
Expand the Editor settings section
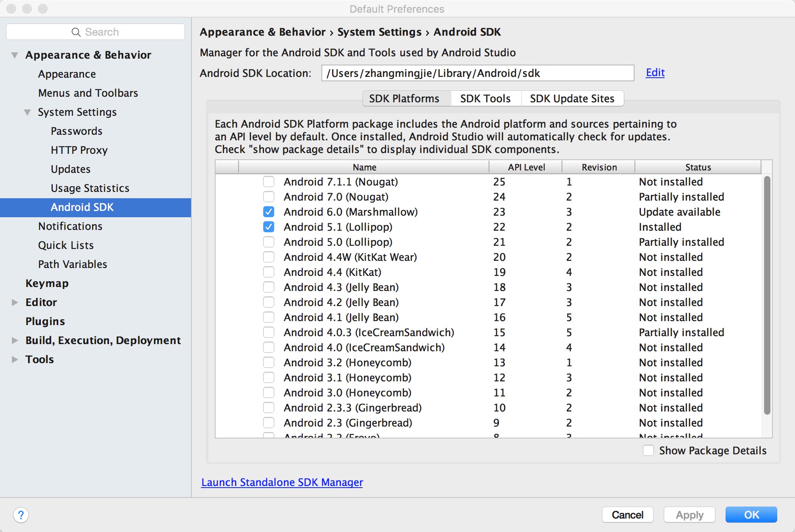click(15, 302)
